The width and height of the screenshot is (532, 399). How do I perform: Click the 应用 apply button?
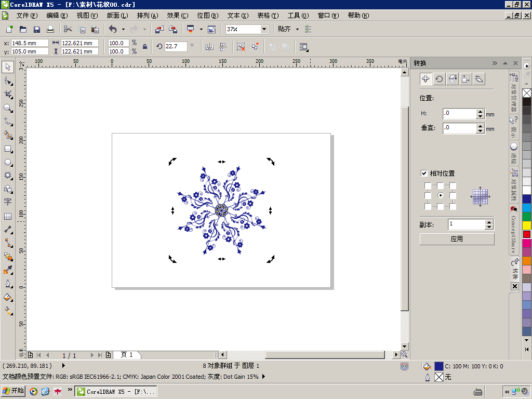(x=457, y=239)
